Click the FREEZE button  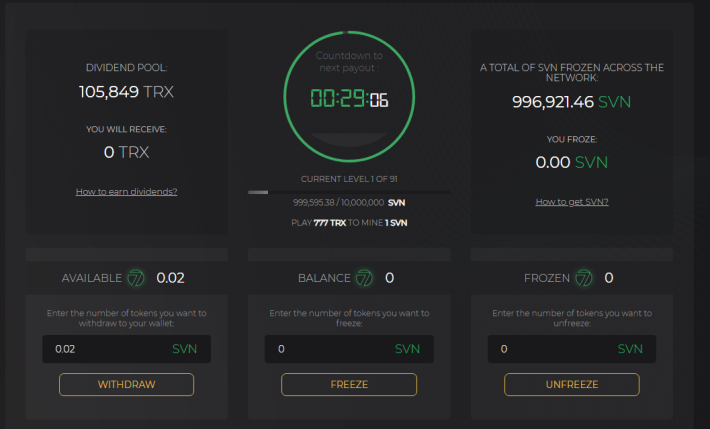(x=349, y=385)
